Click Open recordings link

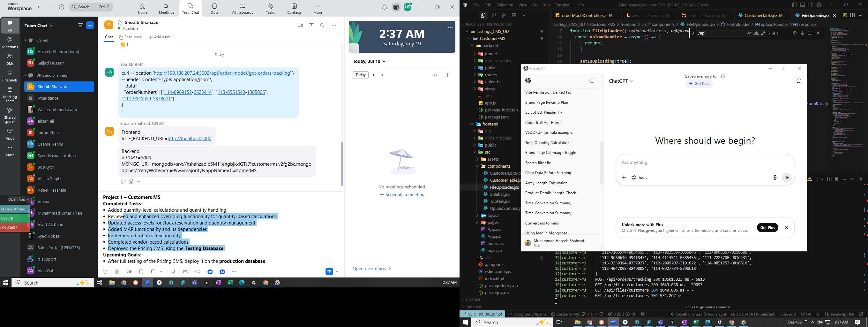coord(372,269)
